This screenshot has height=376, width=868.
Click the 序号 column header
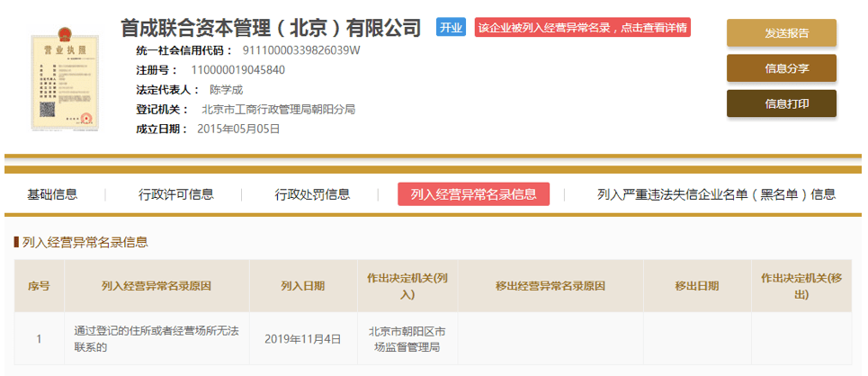coord(39,286)
